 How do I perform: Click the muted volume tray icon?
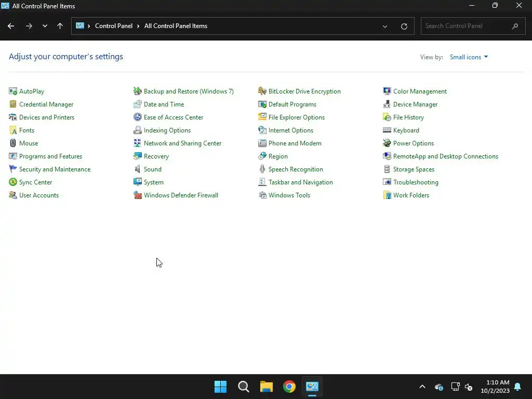(469, 387)
